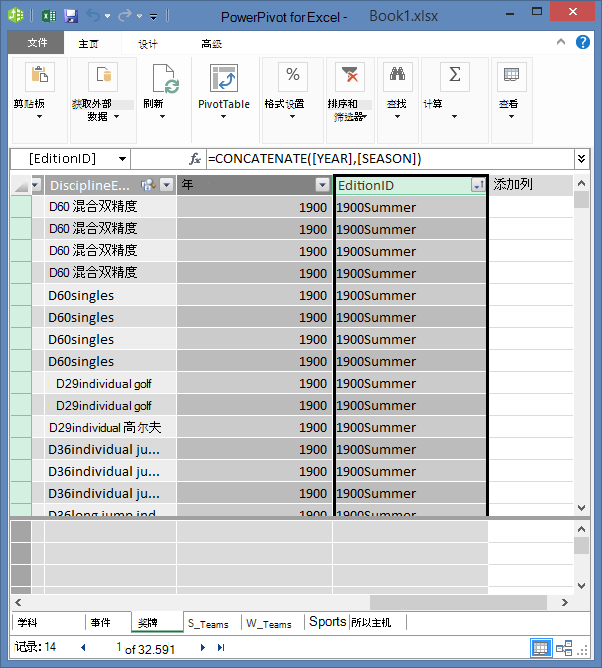Select the 主页 Home ribbon tab
Image resolution: width=602 pixels, height=668 pixels.
pyautogui.click(x=88, y=44)
